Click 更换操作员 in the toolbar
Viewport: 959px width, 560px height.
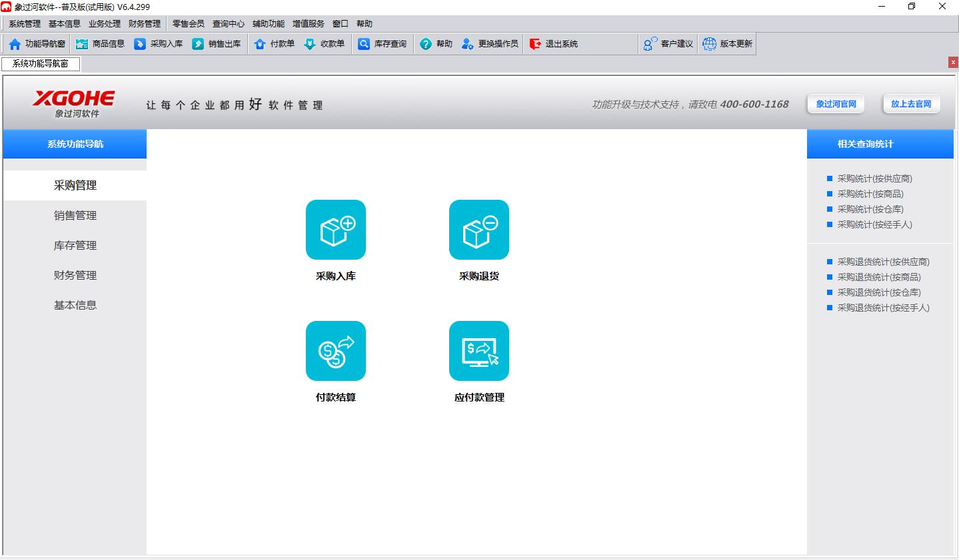pyautogui.click(x=490, y=44)
